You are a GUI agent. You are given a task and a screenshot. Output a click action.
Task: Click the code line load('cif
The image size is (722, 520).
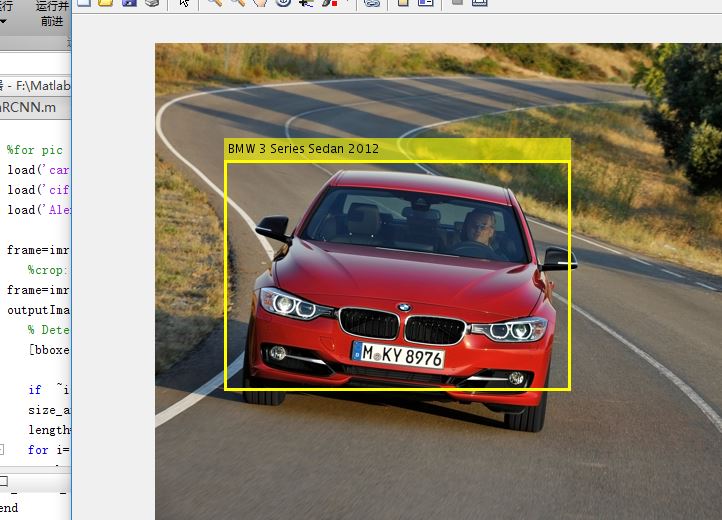[38, 190]
